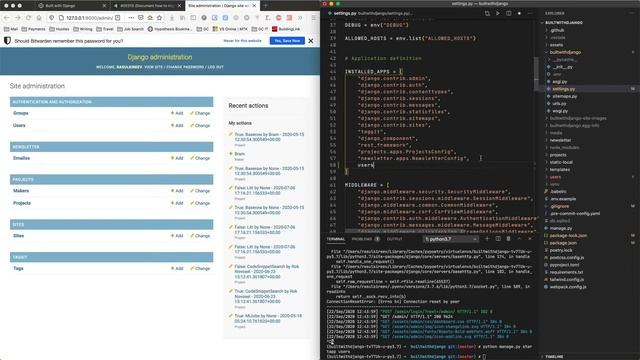Change Tags in Django admin
640x360 pixels.
tap(200, 268)
